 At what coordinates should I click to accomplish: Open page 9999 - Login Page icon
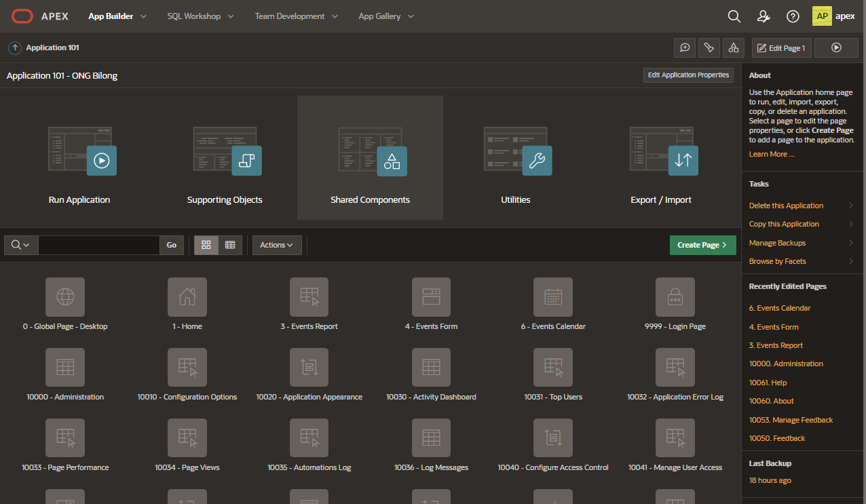tap(675, 297)
